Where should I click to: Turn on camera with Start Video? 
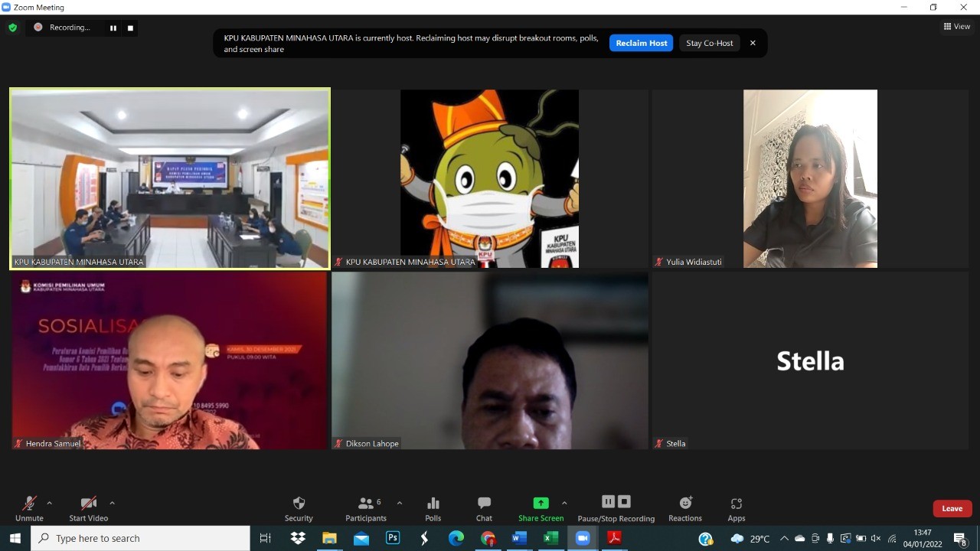(89, 508)
